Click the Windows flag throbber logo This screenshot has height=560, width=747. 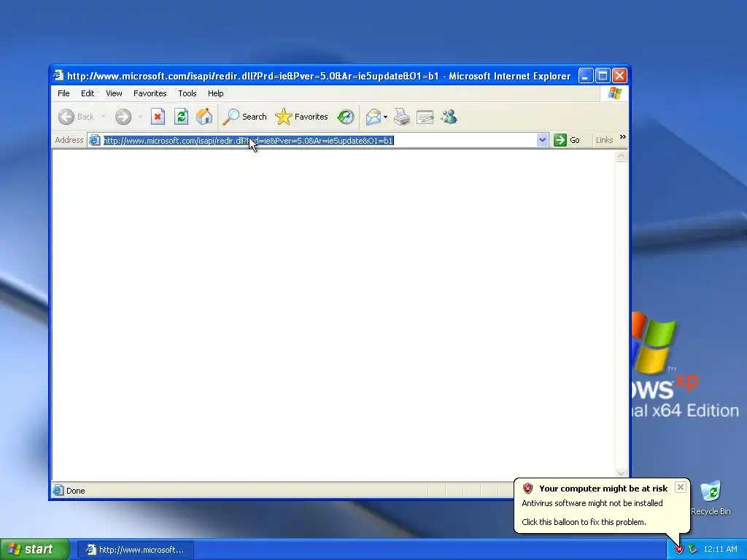(x=614, y=93)
